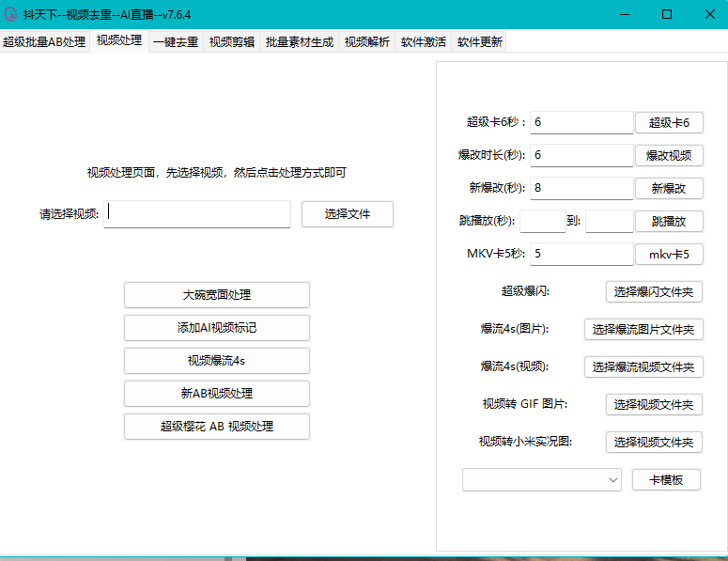Viewport: 728px width, 561px height.
Task: Click the 跳播放 start seconds field
Action: click(x=542, y=222)
